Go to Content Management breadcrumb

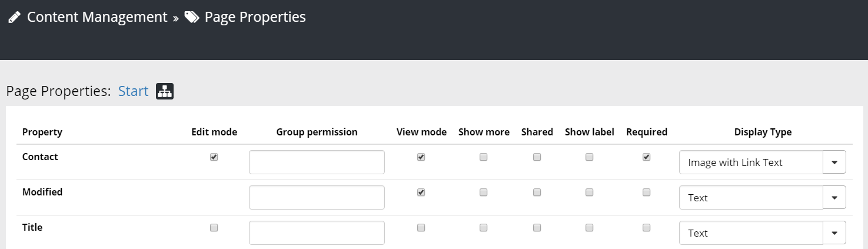97,17
